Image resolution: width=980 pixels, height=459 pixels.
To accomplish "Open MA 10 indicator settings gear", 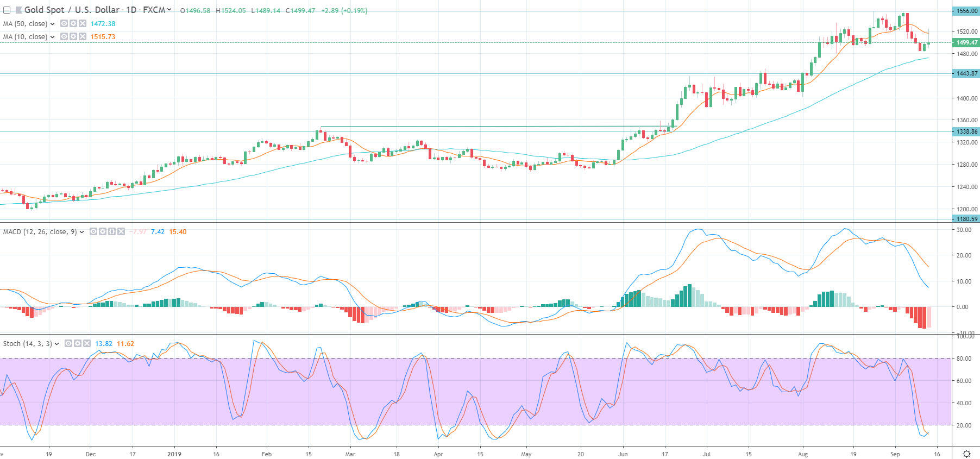I will click(73, 36).
